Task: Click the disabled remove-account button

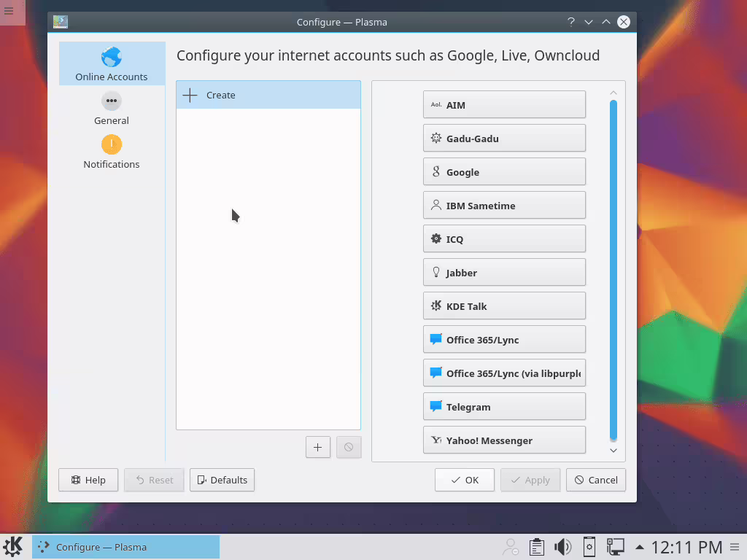Action: tap(349, 447)
